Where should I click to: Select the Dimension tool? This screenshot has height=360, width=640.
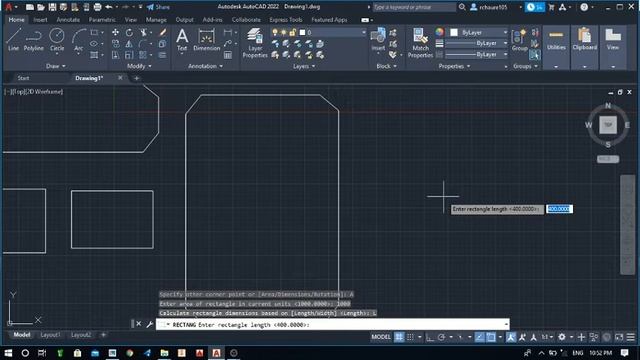pyautogui.click(x=207, y=40)
